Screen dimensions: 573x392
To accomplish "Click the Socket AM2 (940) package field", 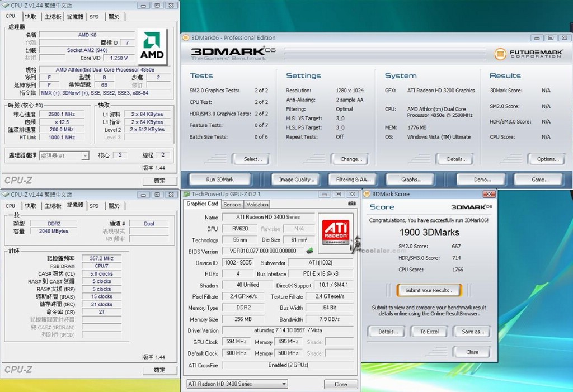I will [87, 50].
